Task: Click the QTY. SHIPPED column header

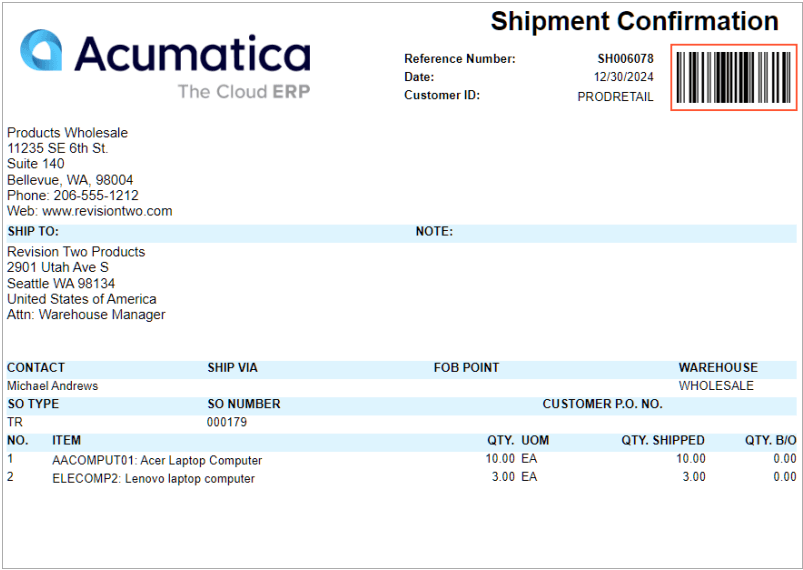Action: pos(663,440)
